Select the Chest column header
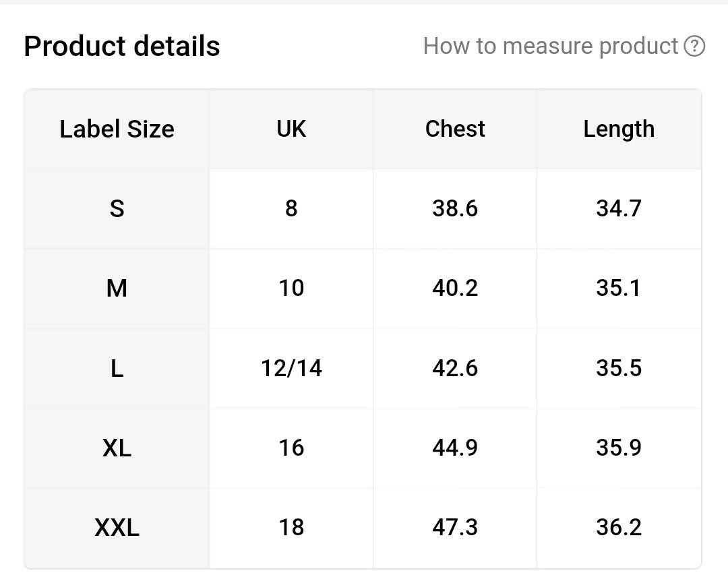This screenshot has width=728, height=573. (455, 129)
